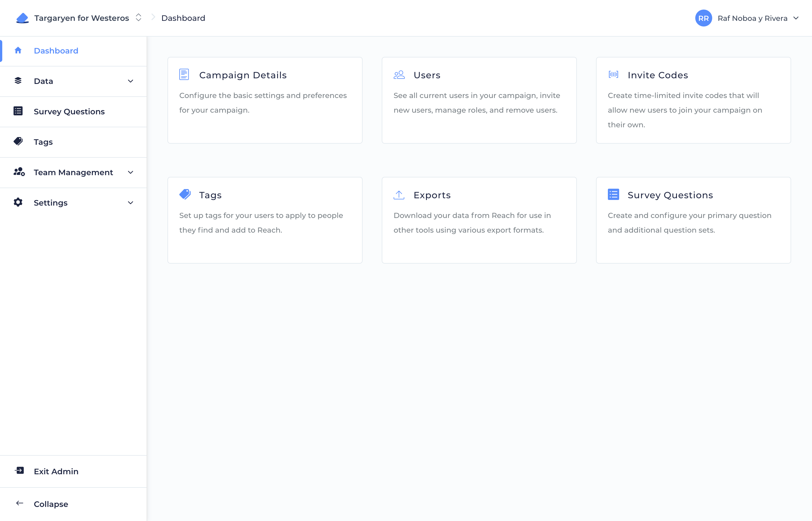Select the Survey Questions icon in sidebar
The height and width of the screenshot is (521, 812).
(x=18, y=111)
